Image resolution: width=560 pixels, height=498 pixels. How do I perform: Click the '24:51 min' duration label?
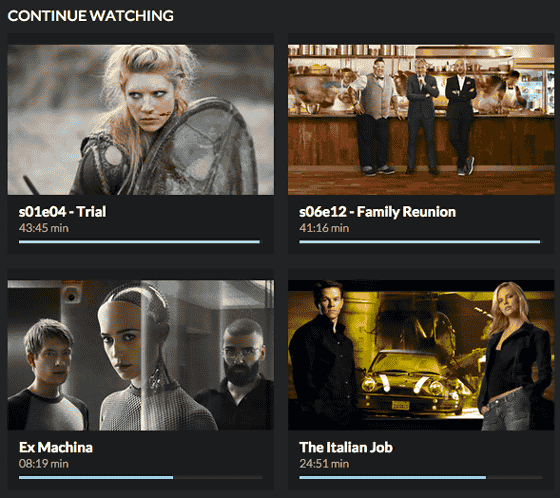[324, 464]
